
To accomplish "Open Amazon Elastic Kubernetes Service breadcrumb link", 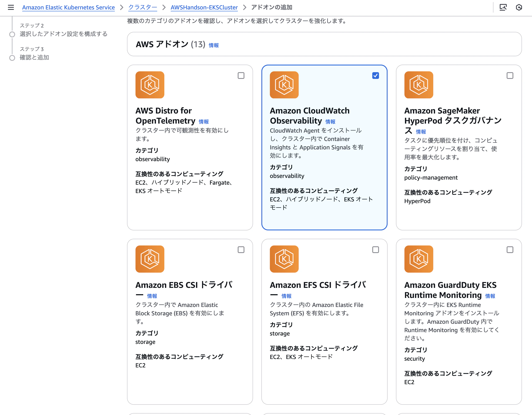I will tap(69, 7).
